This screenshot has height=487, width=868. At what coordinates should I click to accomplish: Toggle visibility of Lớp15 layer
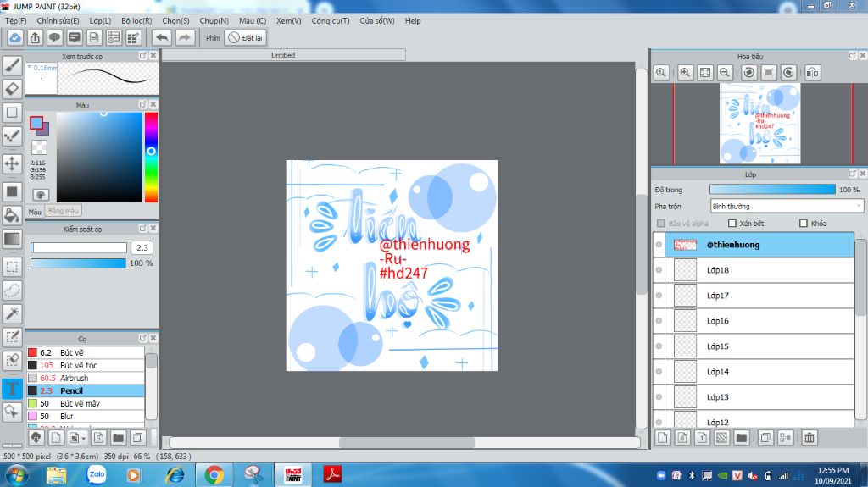point(659,346)
